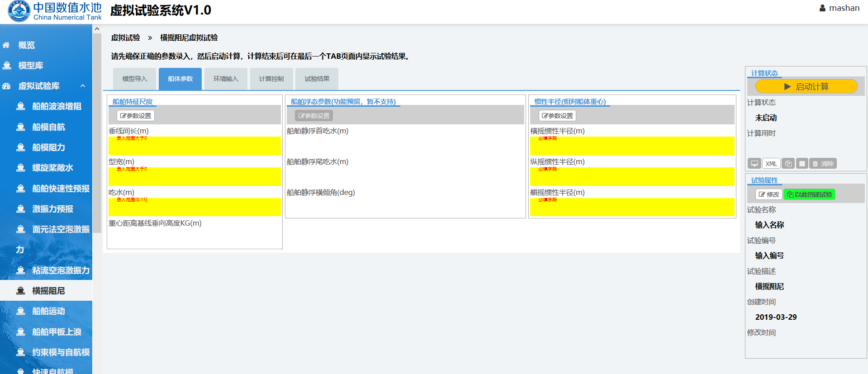The image size is (868, 374).
Task: Click the copy icon button beside XML
Action: (788, 164)
